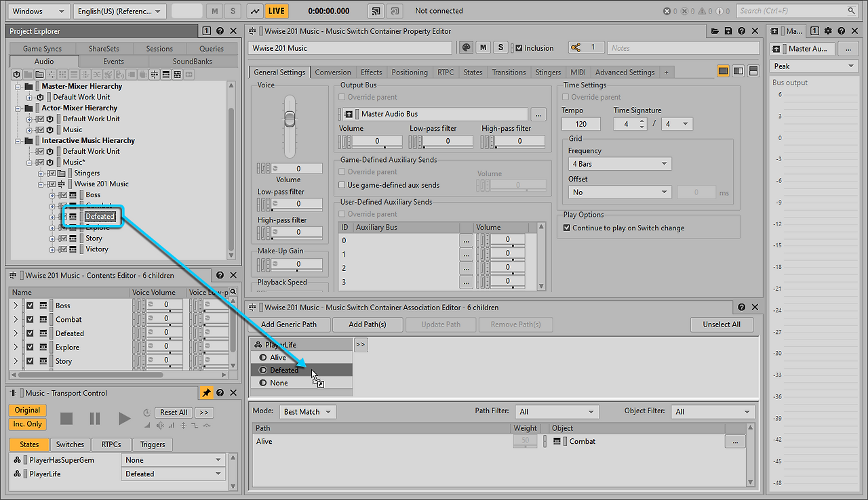Open meter panel settings gear
Screen dimensions: 868x500
coord(827,31)
